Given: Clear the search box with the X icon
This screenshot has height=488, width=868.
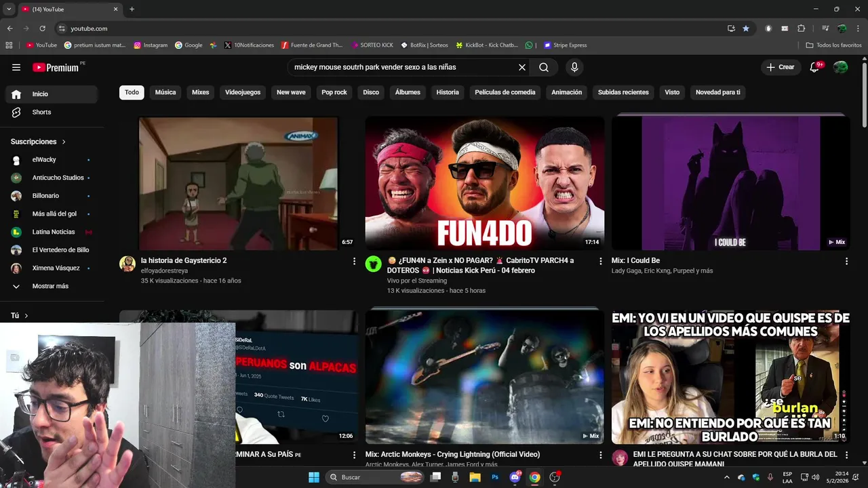Looking at the screenshot, I should click(522, 67).
